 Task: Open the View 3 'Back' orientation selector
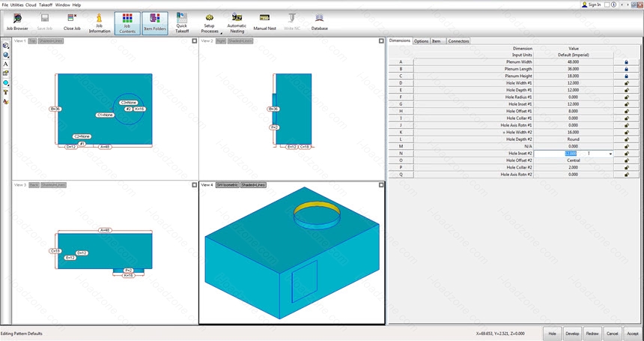pyautogui.click(x=34, y=185)
